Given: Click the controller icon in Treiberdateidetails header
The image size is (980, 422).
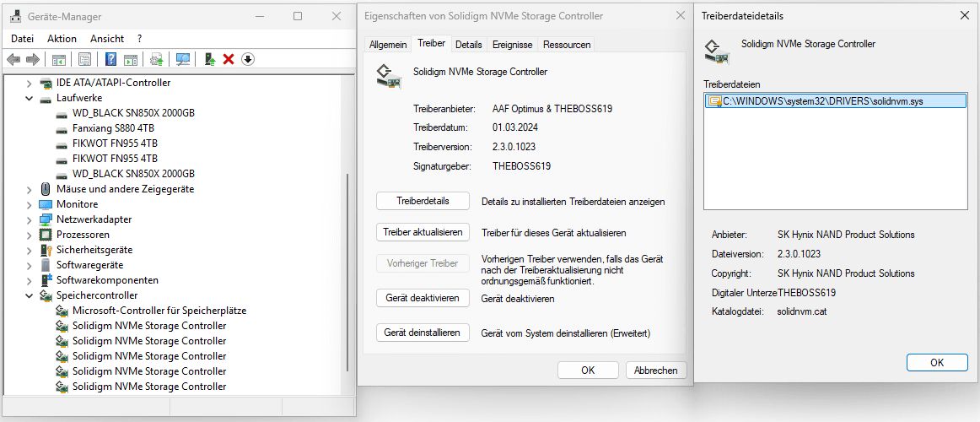Looking at the screenshot, I should click(717, 51).
